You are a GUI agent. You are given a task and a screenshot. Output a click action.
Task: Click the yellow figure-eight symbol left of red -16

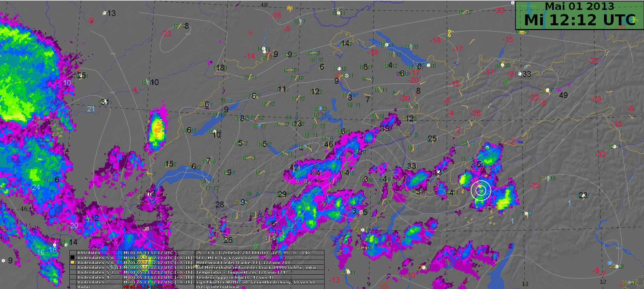pyautogui.click(x=449, y=33)
